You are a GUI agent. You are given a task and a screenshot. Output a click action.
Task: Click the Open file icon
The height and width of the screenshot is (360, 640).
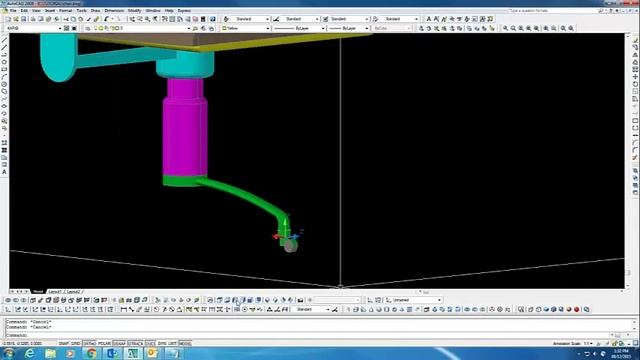coord(16,19)
